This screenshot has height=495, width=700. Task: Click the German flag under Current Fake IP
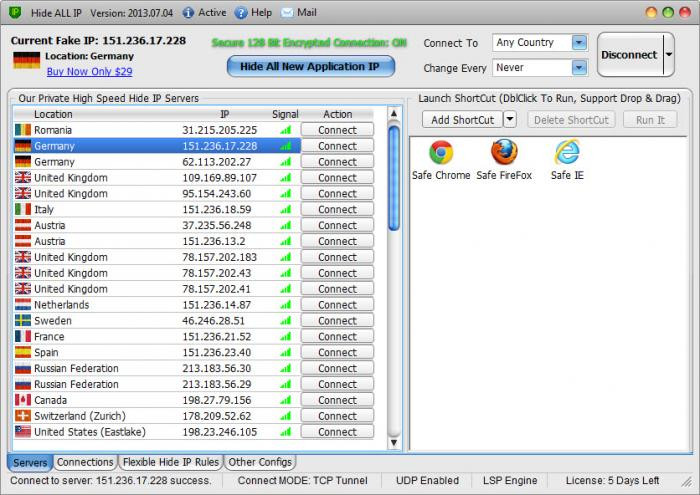point(27,60)
